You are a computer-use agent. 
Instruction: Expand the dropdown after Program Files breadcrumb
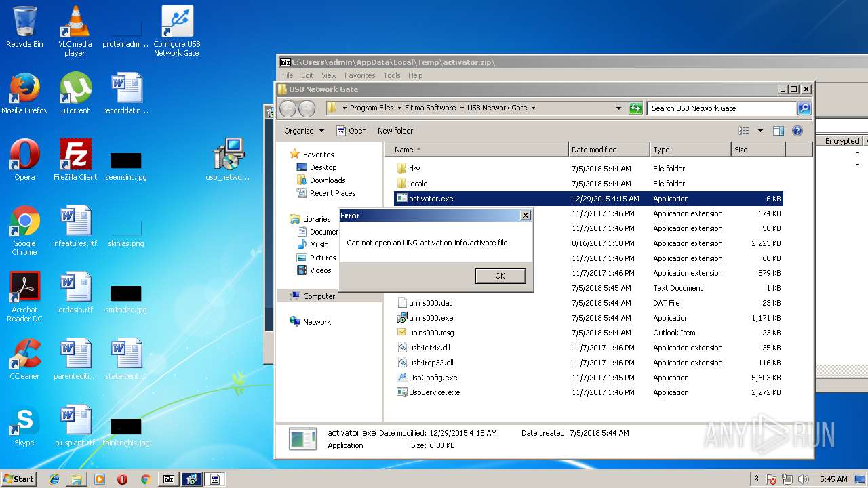[x=399, y=108]
